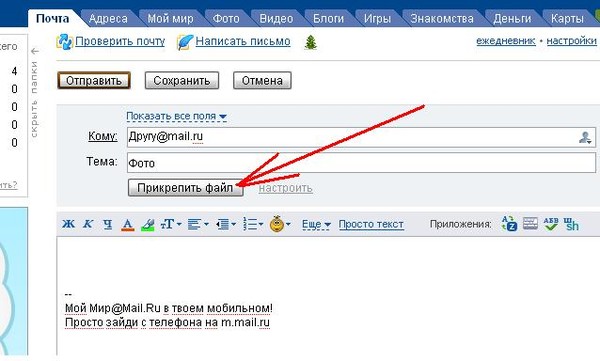Click the Кому label link

click(103, 136)
